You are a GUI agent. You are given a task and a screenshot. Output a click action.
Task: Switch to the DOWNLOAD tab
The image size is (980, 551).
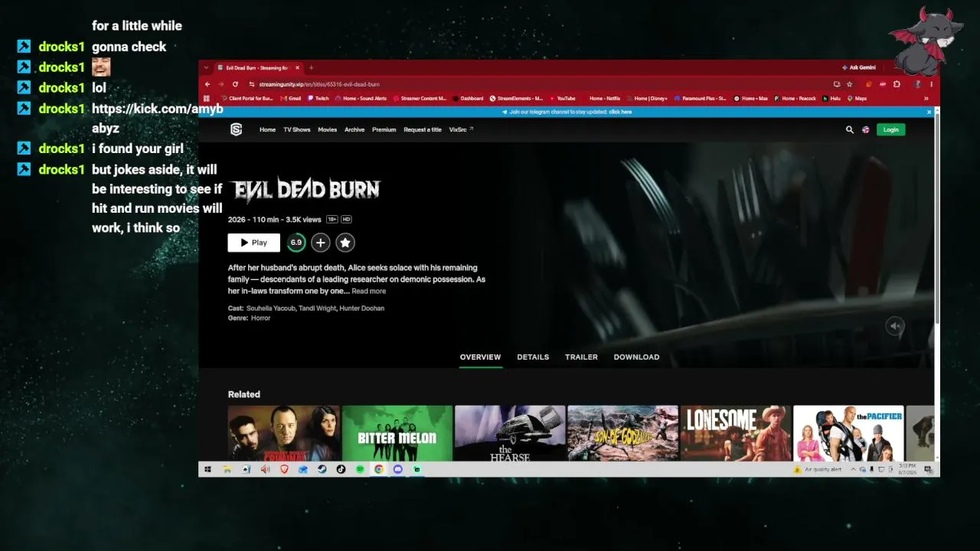(x=636, y=357)
